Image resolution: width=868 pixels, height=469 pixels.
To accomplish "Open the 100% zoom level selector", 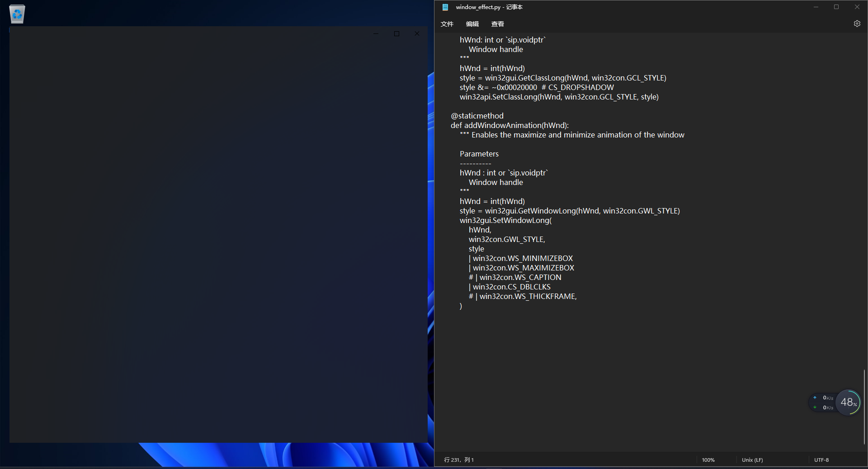I will point(708,460).
